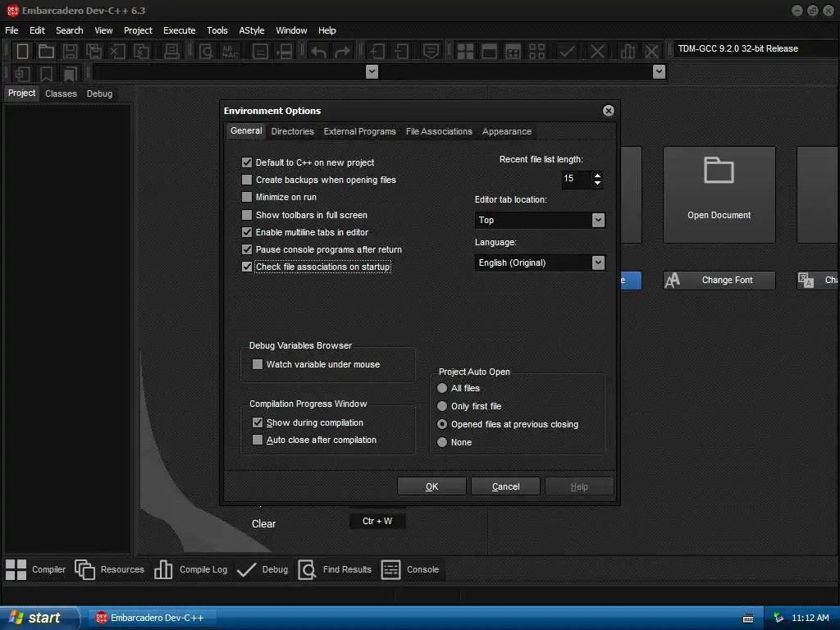
Task: Uncheck Default to C++ on new project
Action: [x=246, y=162]
